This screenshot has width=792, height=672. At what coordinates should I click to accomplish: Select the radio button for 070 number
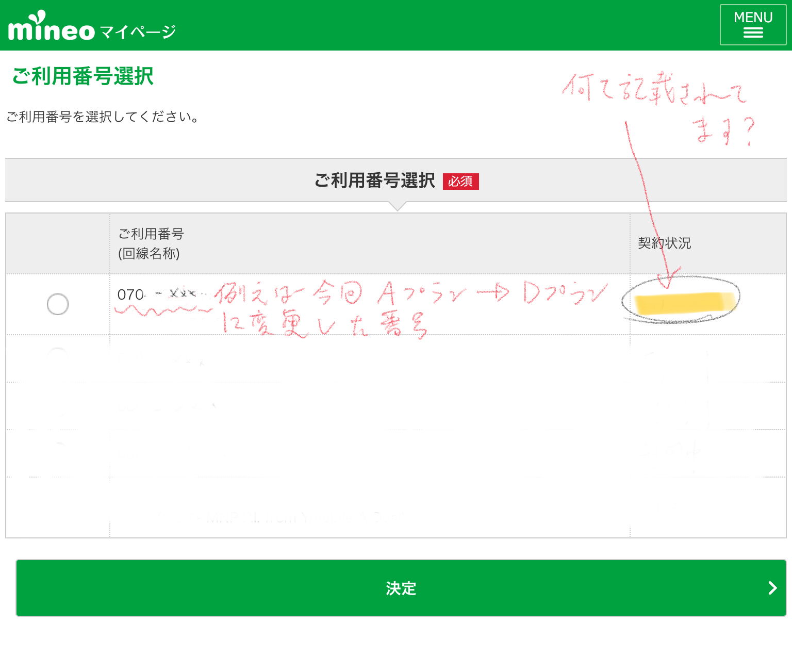58,304
